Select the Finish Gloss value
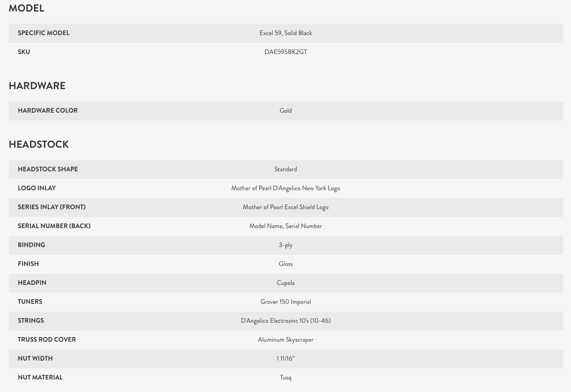571x392 pixels. pyautogui.click(x=285, y=264)
